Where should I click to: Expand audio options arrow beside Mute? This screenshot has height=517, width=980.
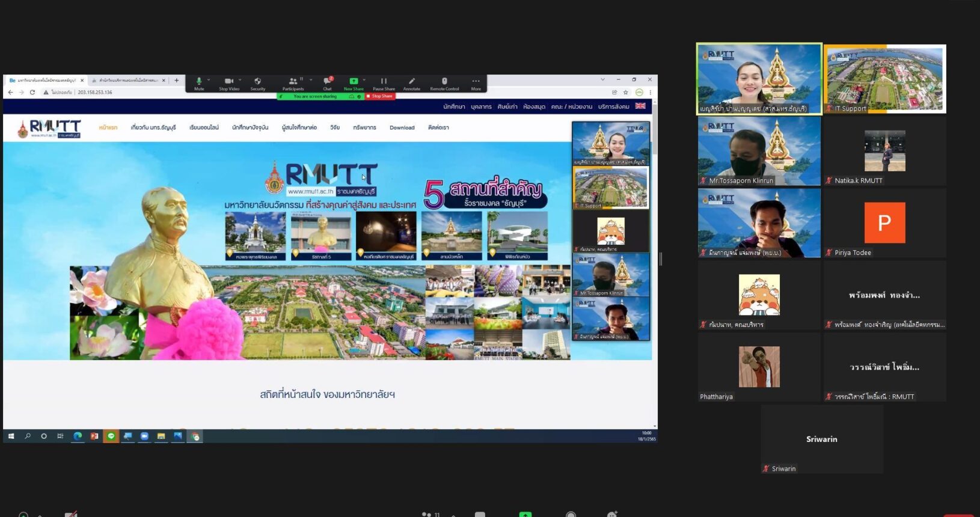pos(209,79)
